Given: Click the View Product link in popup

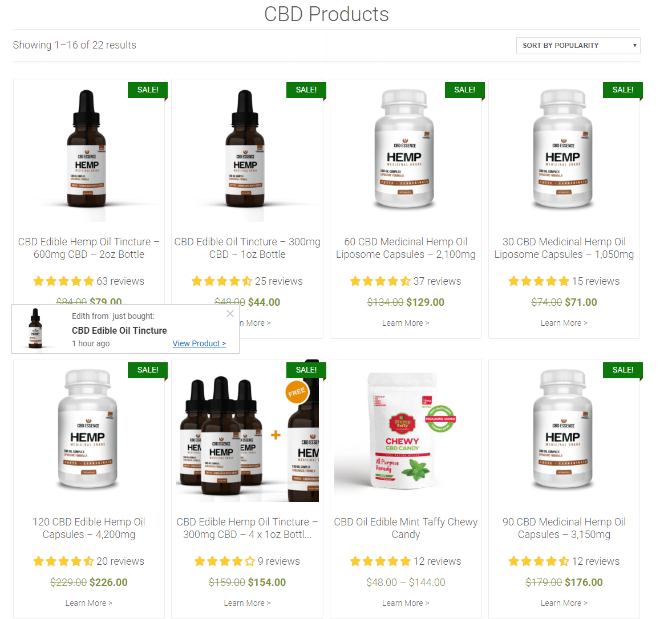Looking at the screenshot, I should [199, 343].
